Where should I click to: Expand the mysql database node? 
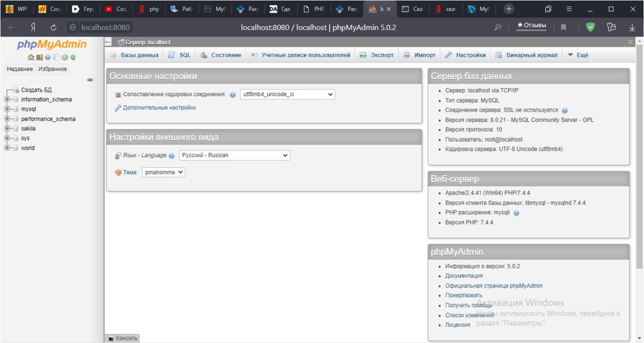click(x=7, y=109)
